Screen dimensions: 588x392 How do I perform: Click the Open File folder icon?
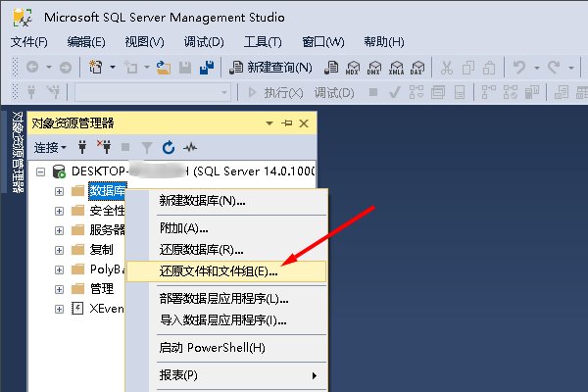(164, 68)
